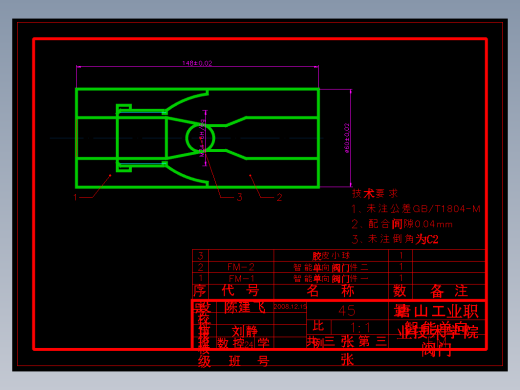Select the date 2008.12.15 in title block
The width and height of the screenshot is (520, 390).
pos(290,306)
